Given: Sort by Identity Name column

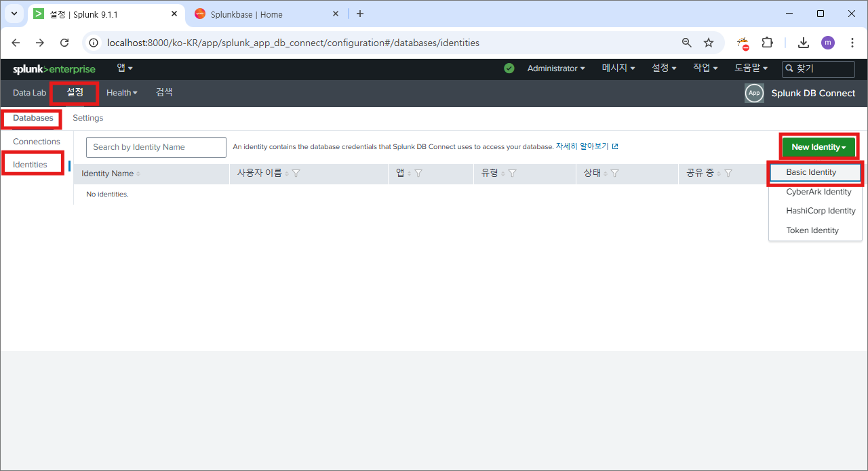Looking at the screenshot, I should pos(111,173).
